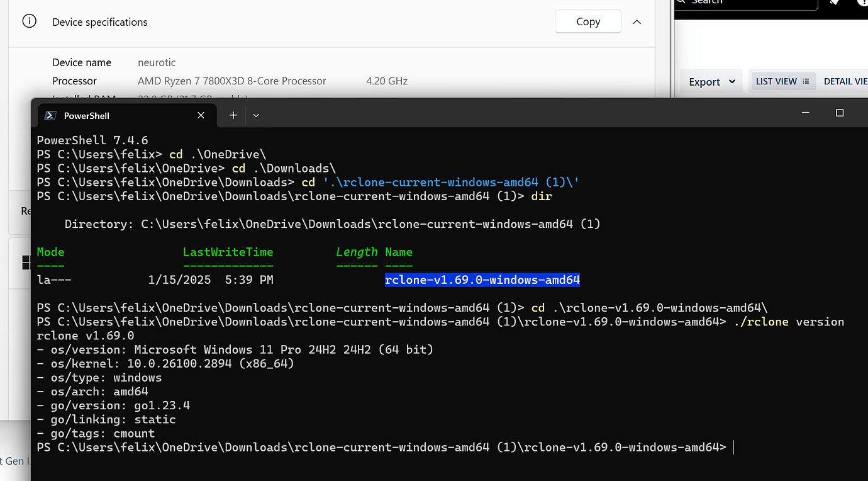Focus the Search field in the right window
The height and width of the screenshot is (481, 868).
pos(746,3)
